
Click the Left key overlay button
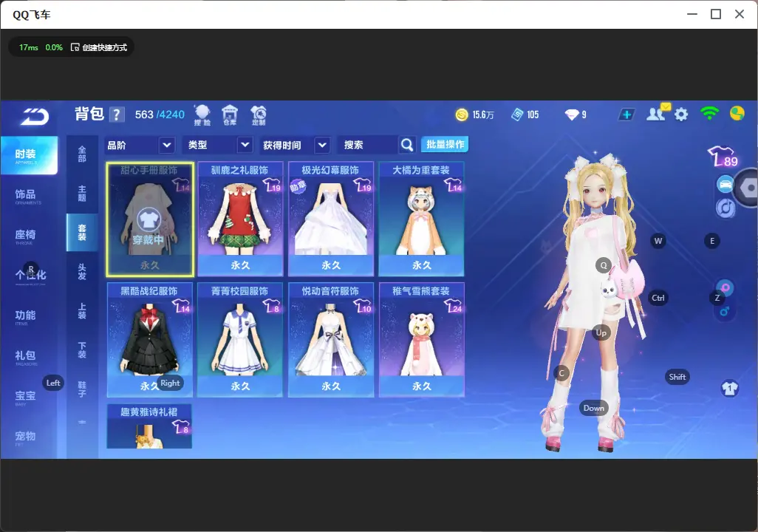pyautogui.click(x=53, y=383)
